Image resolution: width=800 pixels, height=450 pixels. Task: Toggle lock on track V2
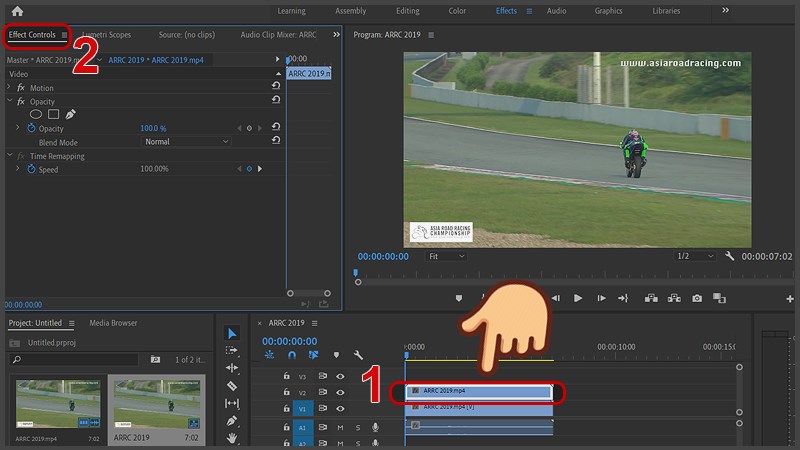pos(287,392)
